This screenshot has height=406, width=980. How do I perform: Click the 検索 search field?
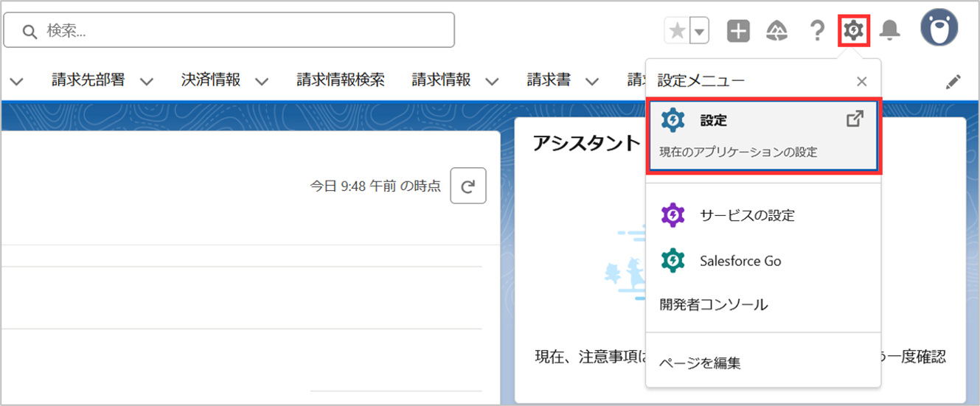229,30
